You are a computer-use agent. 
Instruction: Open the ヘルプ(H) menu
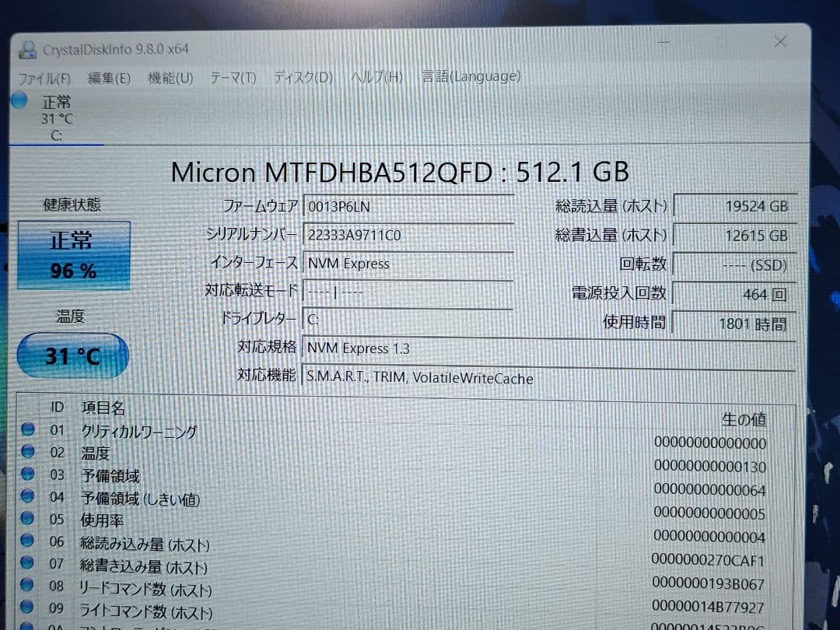[x=376, y=77]
